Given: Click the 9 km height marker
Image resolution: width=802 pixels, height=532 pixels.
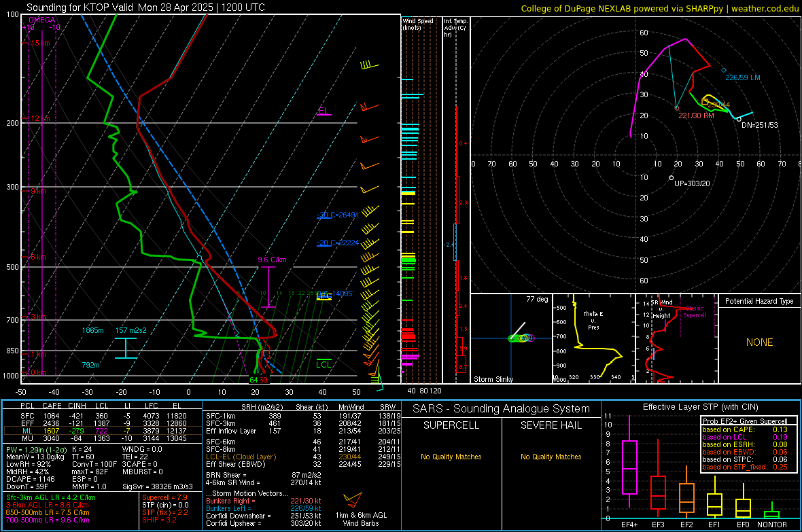Looking at the screenshot, I should pos(38,191).
